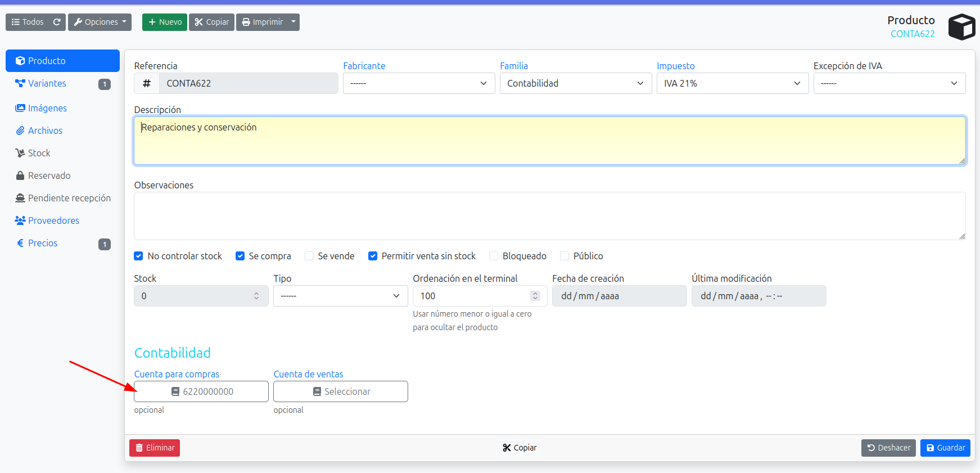Click the refresh icon next to Todos
Image resolution: width=980 pixels, height=473 pixels.
[x=57, y=22]
